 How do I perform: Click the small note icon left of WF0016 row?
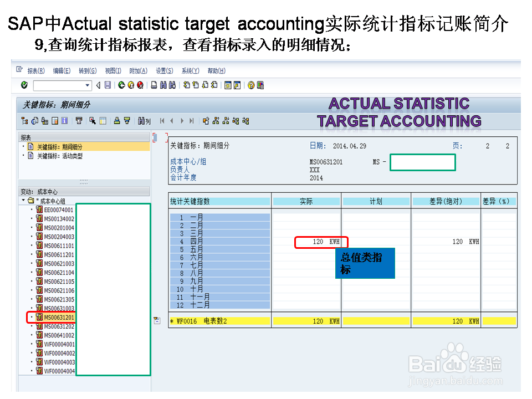point(157,321)
